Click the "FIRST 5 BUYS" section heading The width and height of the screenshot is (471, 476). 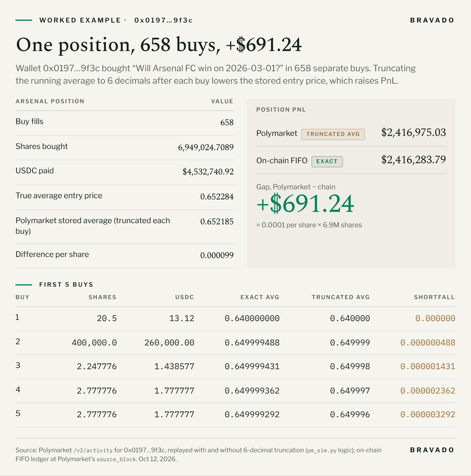tap(66, 285)
